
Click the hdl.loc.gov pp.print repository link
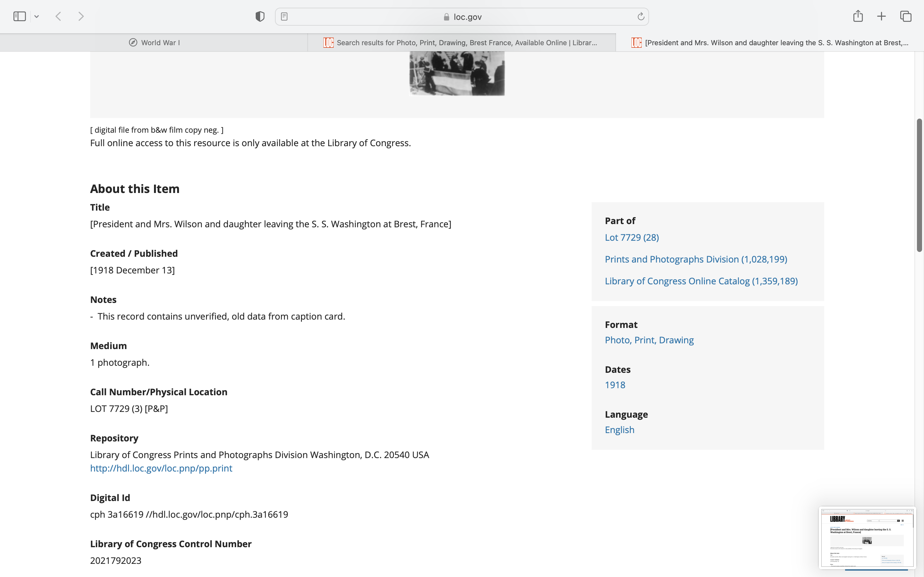pyautogui.click(x=161, y=468)
